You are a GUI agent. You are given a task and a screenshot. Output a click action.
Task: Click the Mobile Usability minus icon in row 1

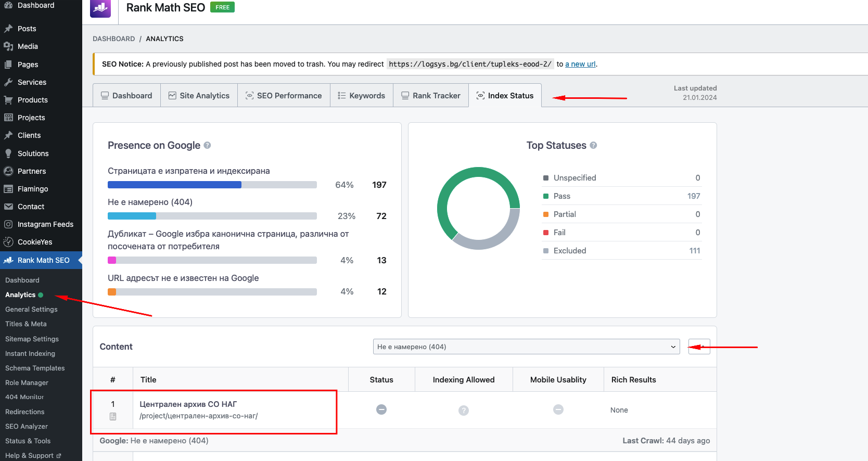[558, 409]
